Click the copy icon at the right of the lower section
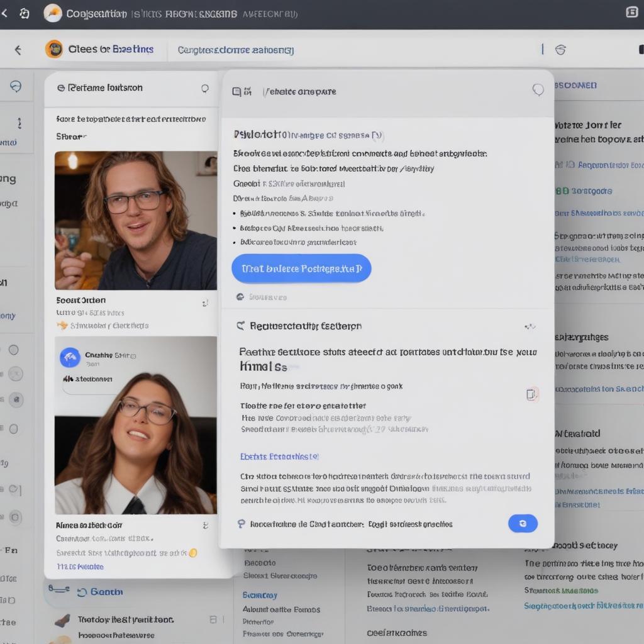 point(531,394)
